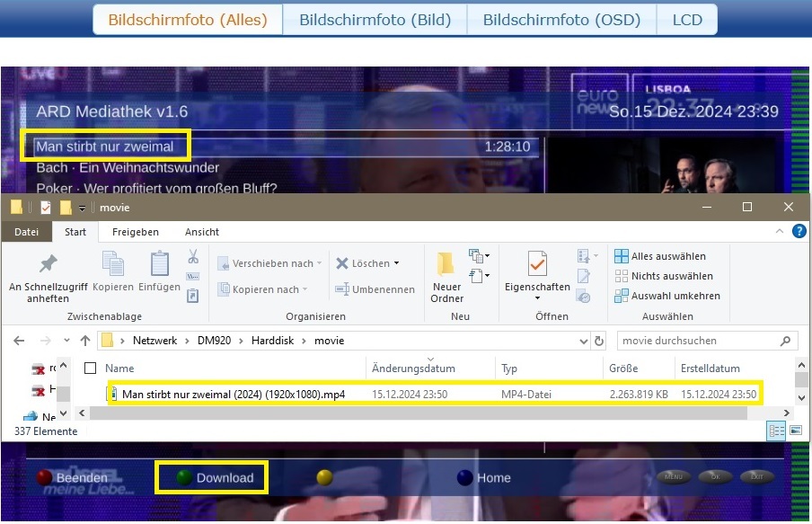812x524 pixels.
Task: Click the Umbenennen button
Action: 375,289
